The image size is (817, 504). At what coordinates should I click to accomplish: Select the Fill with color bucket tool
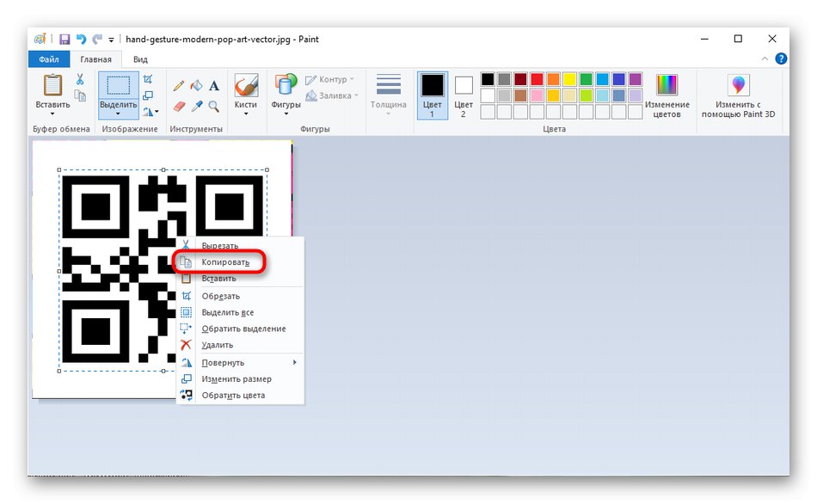(196, 85)
